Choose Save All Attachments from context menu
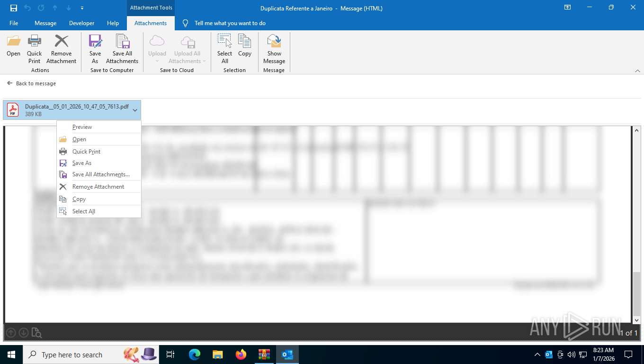The width and height of the screenshot is (644, 364). click(x=99, y=174)
